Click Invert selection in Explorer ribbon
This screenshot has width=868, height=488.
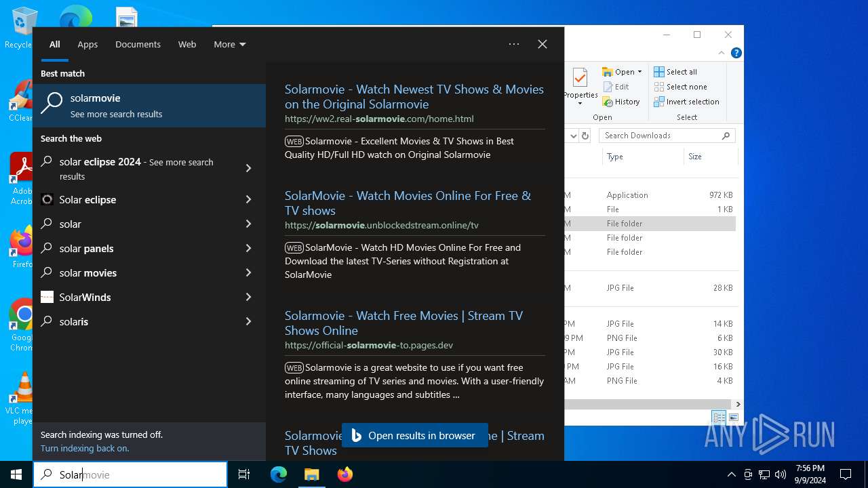[x=686, y=102]
